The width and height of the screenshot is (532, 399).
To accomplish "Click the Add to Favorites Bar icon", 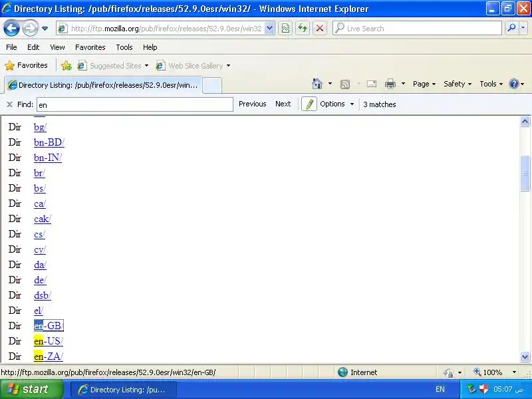I will (x=66, y=65).
